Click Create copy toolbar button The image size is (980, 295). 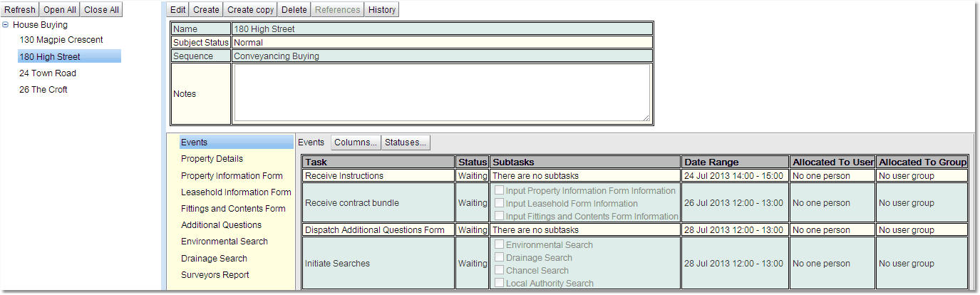point(249,9)
